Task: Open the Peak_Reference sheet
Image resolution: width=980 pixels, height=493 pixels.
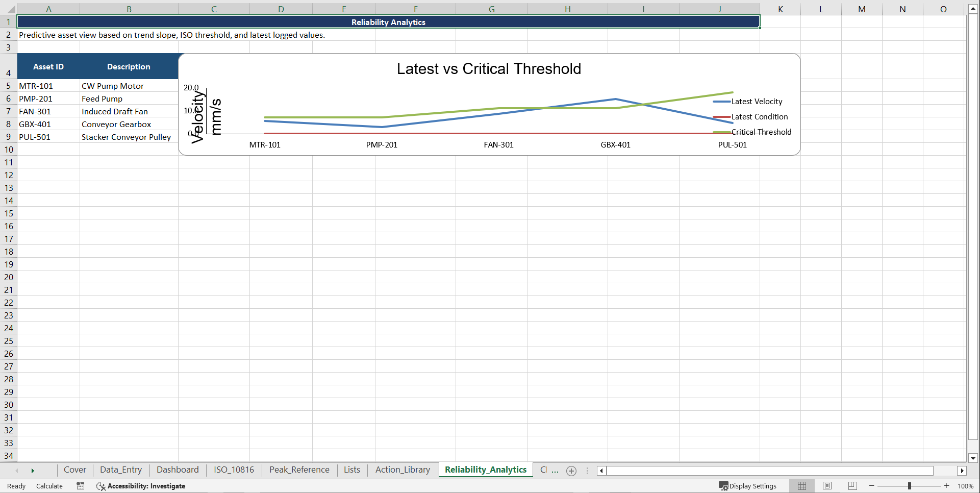Action: click(x=299, y=470)
